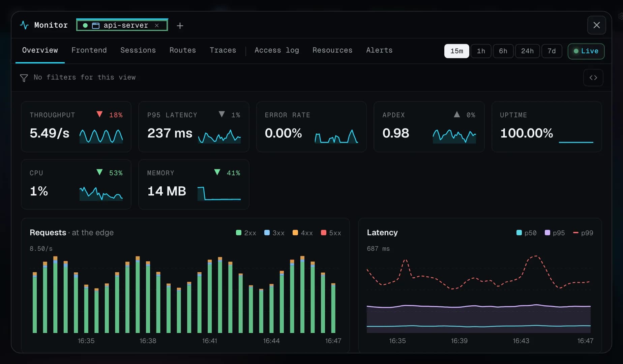Toggle the 2xx legend swatch
Image resolution: width=623 pixels, height=364 pixels.
click(x=239, y=233)
